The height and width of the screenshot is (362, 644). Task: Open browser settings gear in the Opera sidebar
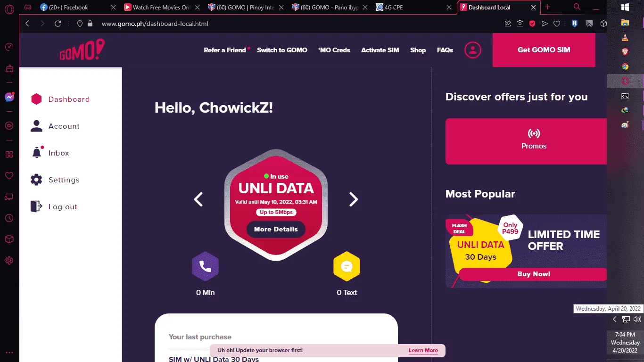[x=9, y=261]
